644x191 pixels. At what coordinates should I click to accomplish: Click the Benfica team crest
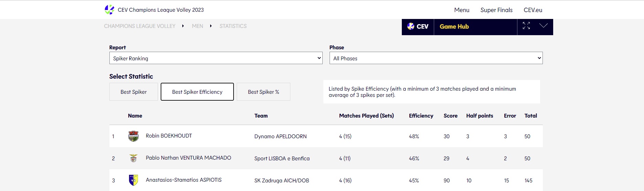[133, 158]
